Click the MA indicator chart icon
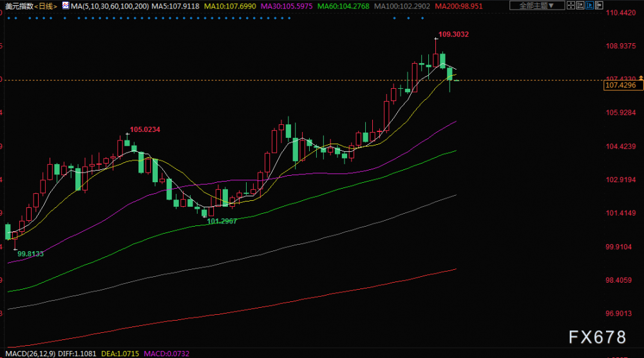The height and width of the screenshot is (358, 644). point(65,5)
